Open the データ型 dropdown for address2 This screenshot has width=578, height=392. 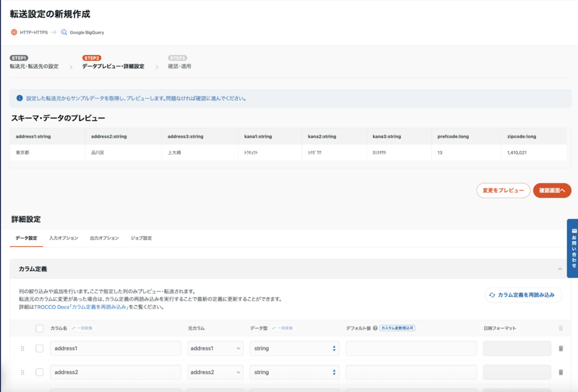294,372
